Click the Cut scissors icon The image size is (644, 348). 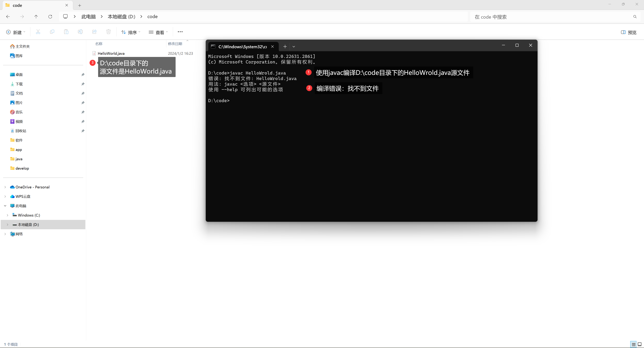click(x=38, y=32)
